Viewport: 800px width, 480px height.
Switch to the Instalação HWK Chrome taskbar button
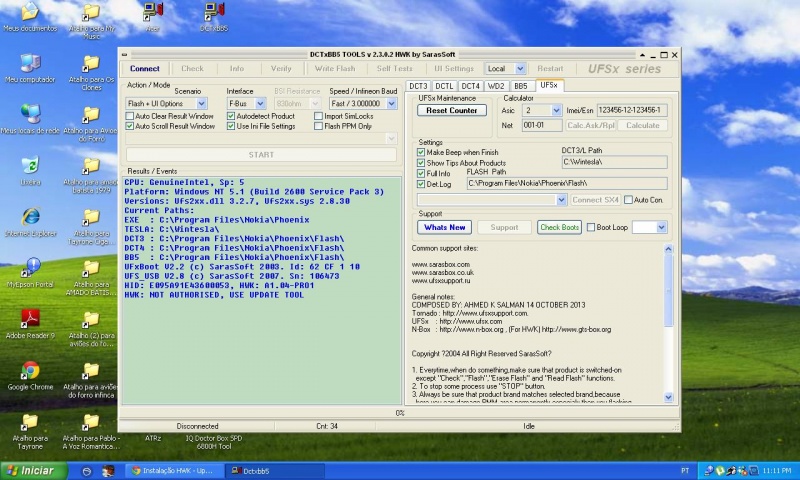coord(175,470)
